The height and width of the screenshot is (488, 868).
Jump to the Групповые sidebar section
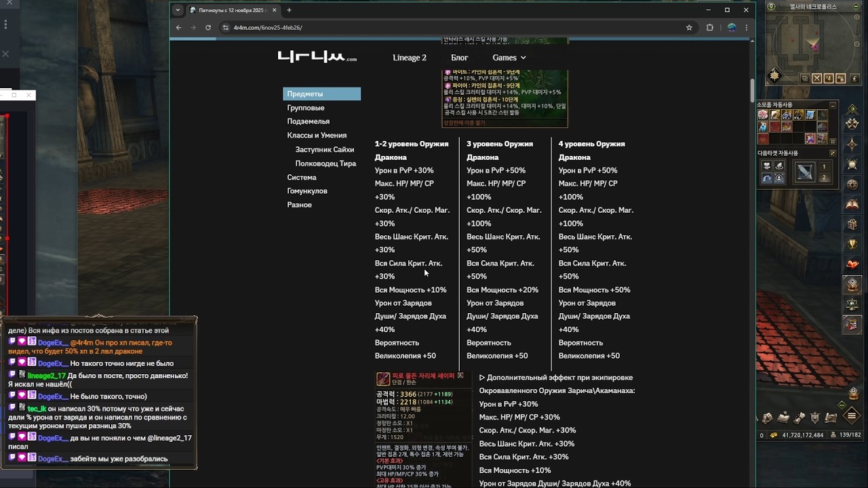pos(306,108)
